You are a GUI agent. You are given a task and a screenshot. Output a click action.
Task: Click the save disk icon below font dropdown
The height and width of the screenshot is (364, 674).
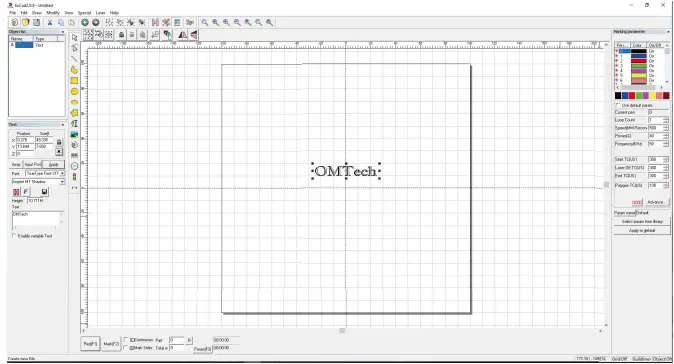click(44, 192)
